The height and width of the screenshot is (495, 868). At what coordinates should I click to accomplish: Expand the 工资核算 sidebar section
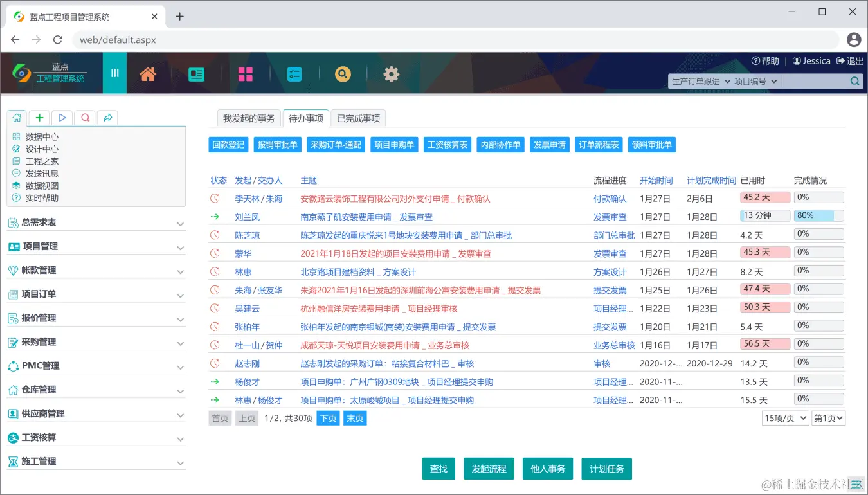click(x=96, y=437)
